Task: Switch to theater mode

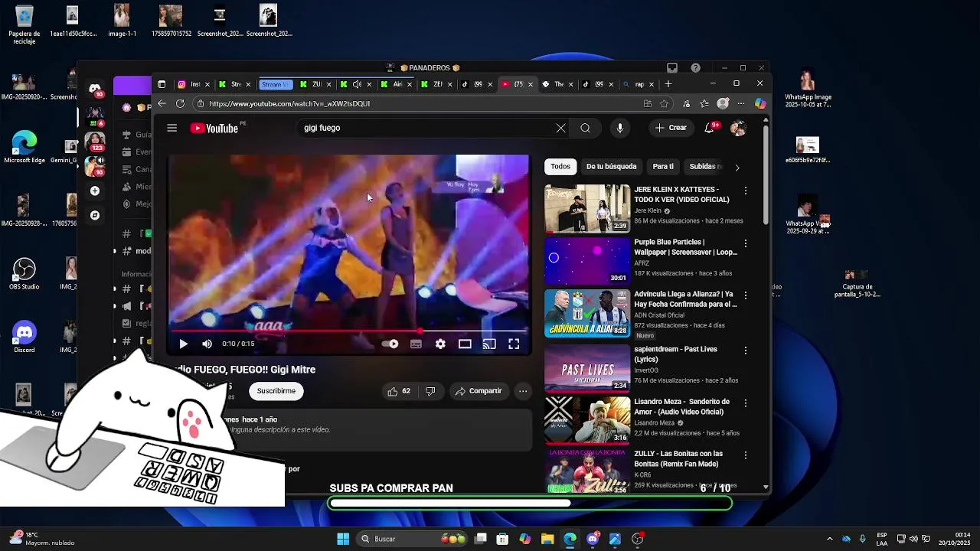Action: pyautogui.click(x=465, y=344)
